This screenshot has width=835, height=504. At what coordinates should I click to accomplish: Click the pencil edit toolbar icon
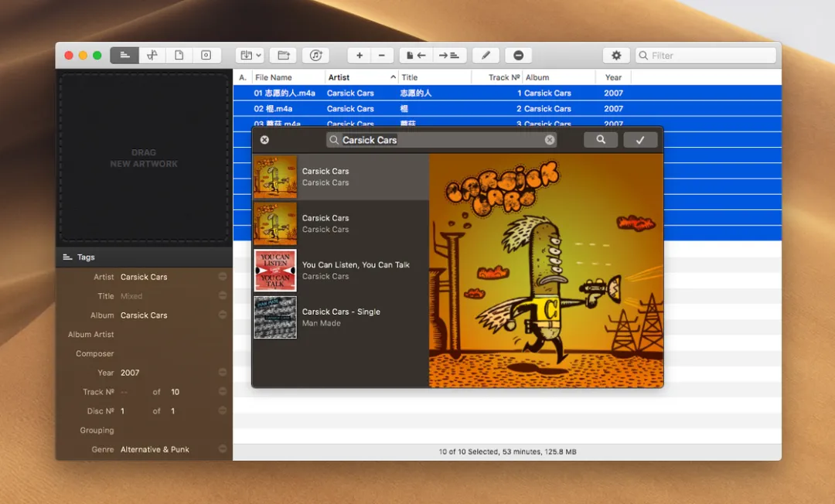pos(486,56)
